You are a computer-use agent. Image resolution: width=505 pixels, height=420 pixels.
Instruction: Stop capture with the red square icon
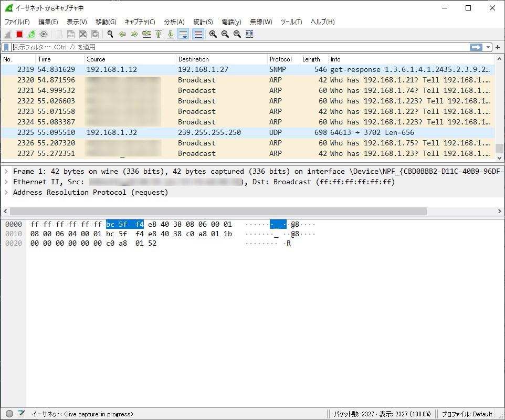(19, 34)
